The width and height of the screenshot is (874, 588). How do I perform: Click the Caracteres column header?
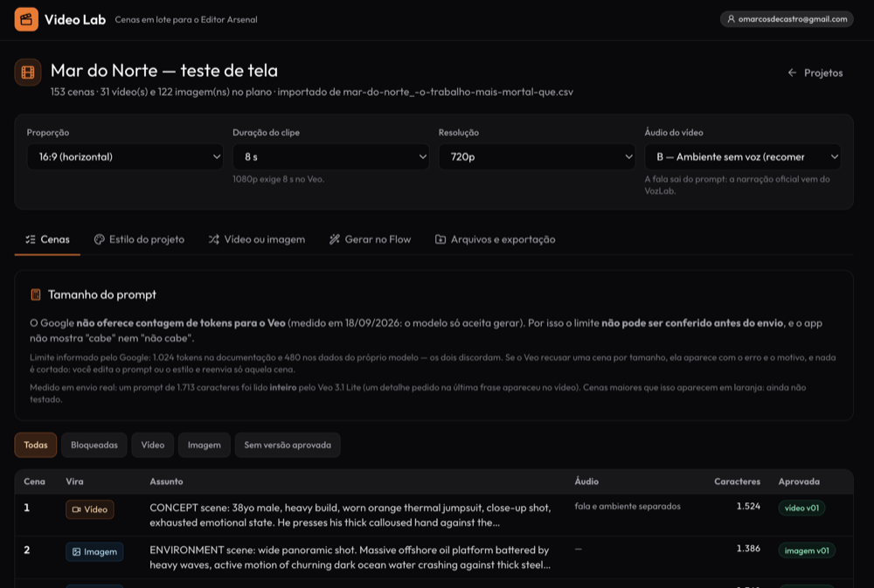pos(737,481)
